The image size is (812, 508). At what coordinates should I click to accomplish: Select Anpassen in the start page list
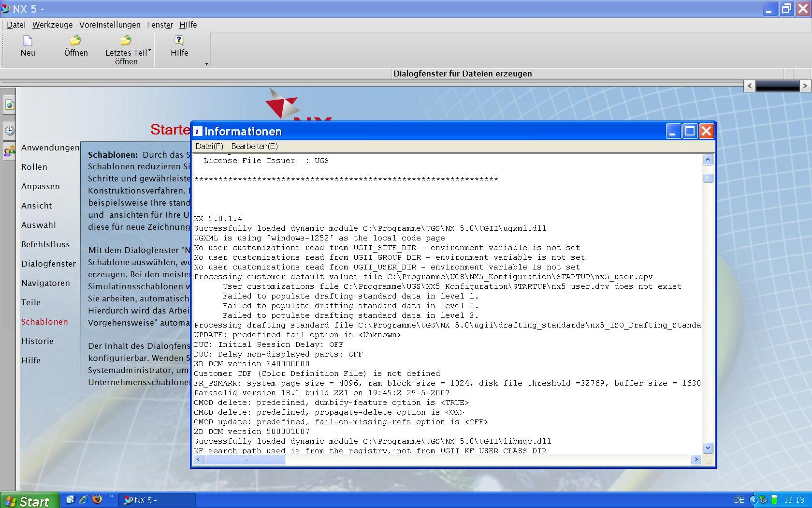[41, 186]
